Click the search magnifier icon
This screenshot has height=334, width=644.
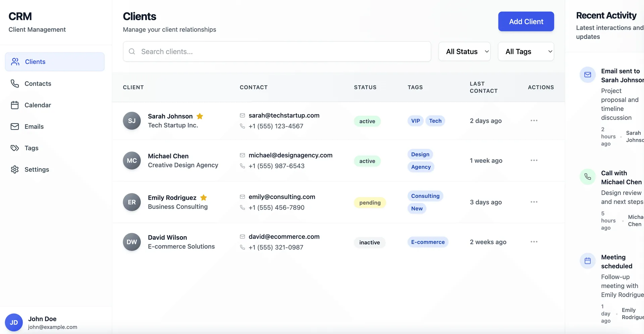coord(132,51)
